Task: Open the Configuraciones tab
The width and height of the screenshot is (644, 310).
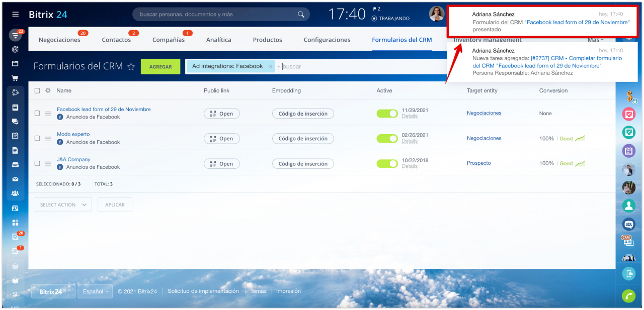Action: coord(327,40)
